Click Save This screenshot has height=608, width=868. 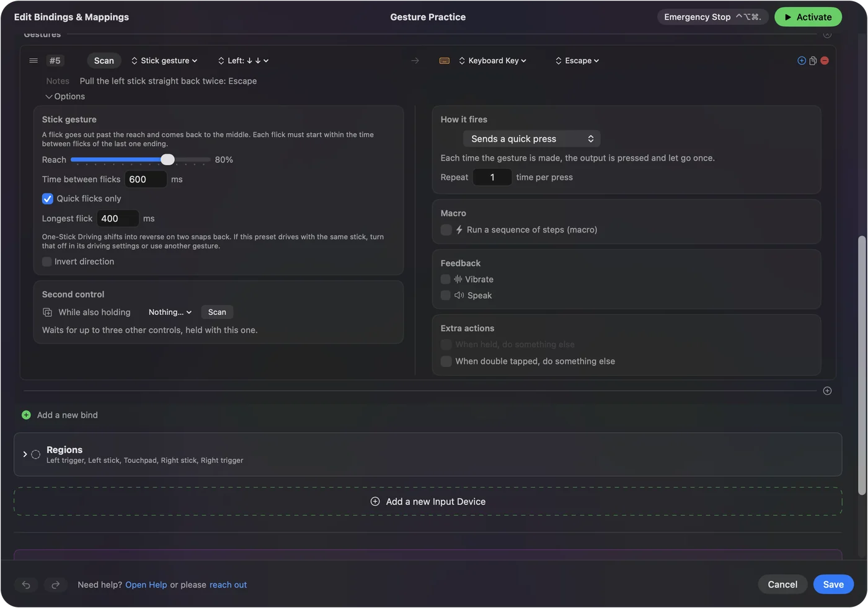[x=833, y=584]
